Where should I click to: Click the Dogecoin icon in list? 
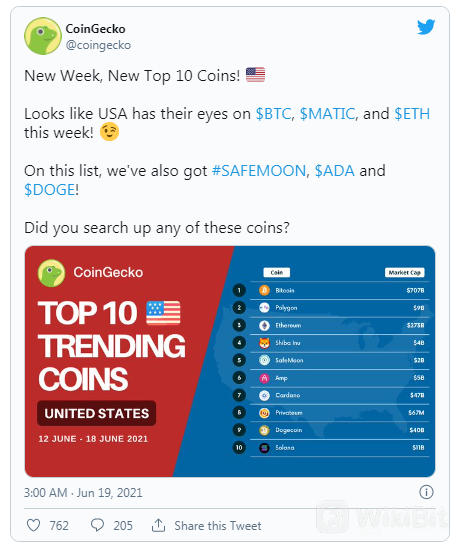(x=264, y=430)
